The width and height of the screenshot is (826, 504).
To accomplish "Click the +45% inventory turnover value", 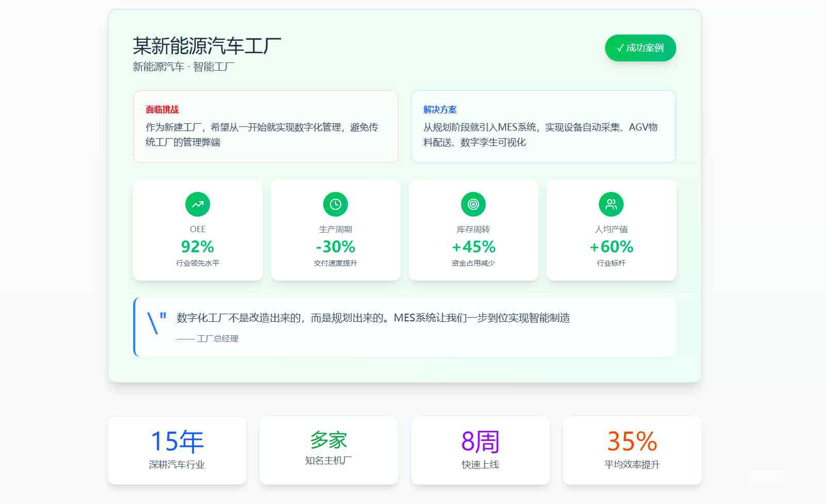I will coord(473,247).
